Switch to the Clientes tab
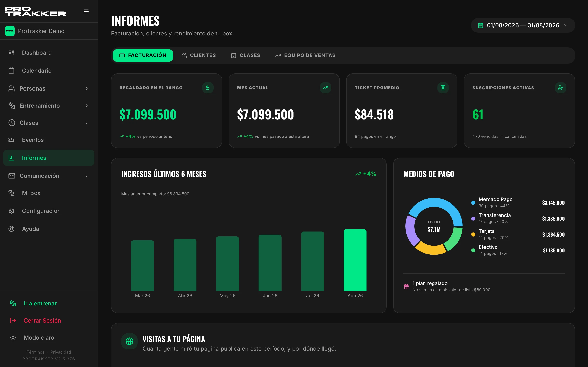Image resolution: width=588 pixels, height=367 pixels. point(198,55)
